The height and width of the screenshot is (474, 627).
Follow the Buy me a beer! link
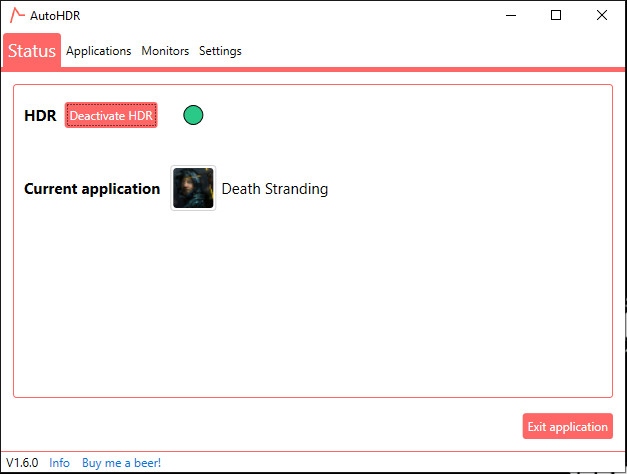[121, 463]
